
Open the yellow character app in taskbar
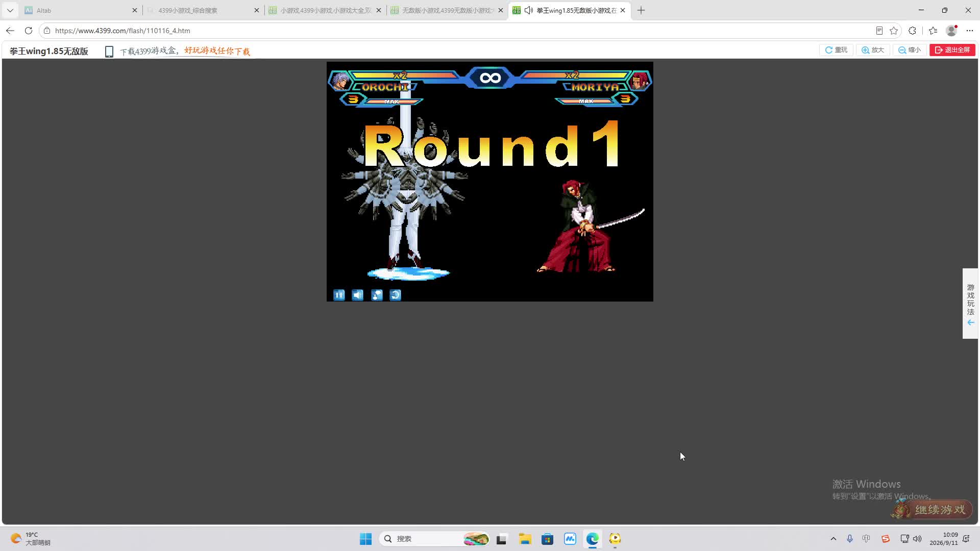pyautogui.click(x=615, y=539)
